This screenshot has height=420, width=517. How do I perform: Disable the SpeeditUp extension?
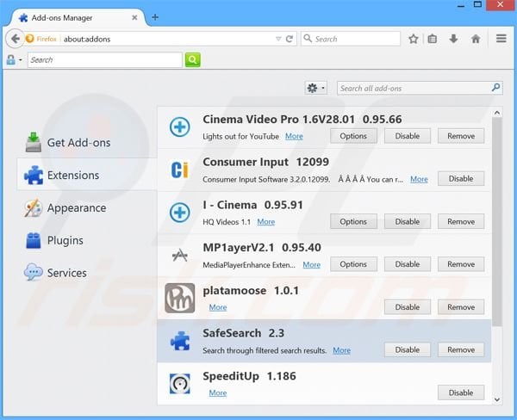461,392
